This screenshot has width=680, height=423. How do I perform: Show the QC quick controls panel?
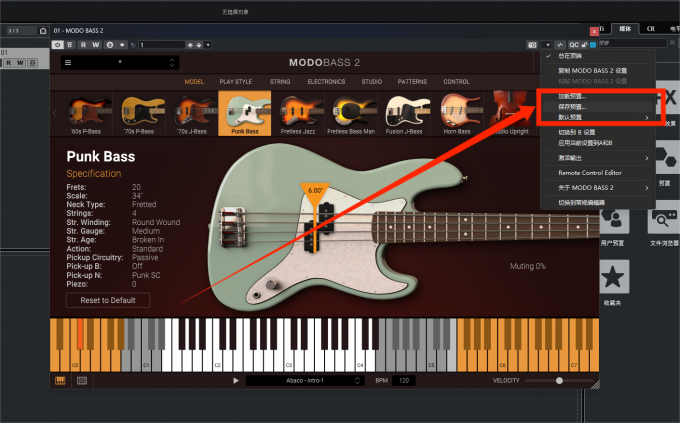tap(574, 45)
